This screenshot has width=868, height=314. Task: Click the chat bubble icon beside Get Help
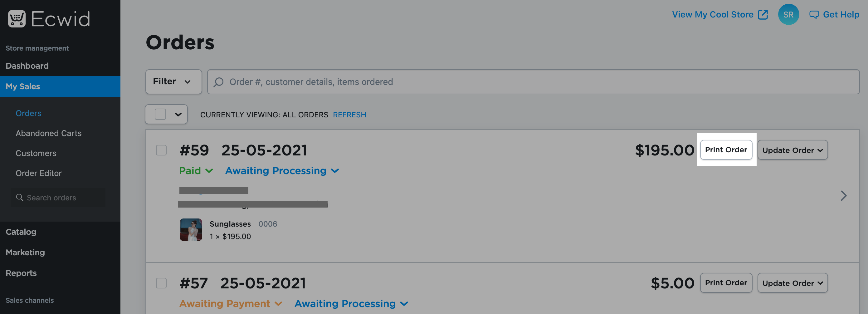pos(814,15)
